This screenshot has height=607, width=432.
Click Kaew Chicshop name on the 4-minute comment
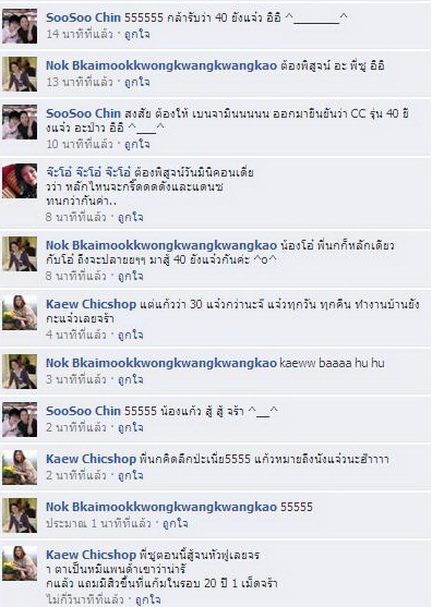point(91,304)
